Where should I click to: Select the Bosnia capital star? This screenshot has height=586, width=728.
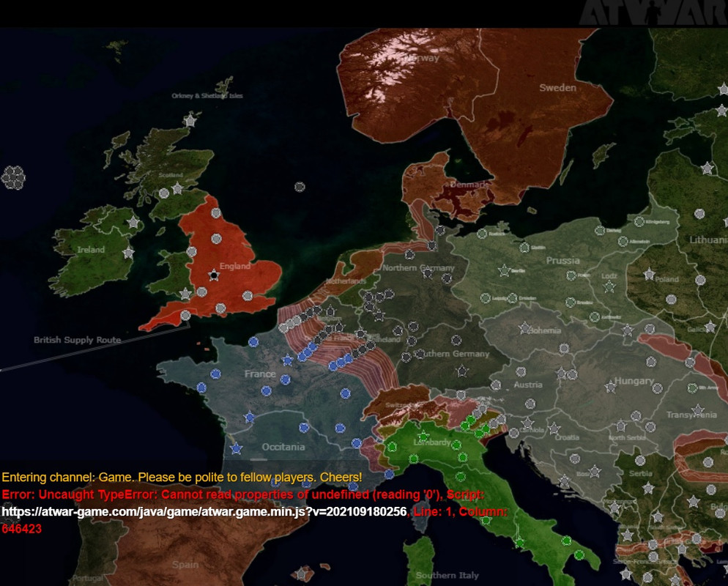(594, 472)
